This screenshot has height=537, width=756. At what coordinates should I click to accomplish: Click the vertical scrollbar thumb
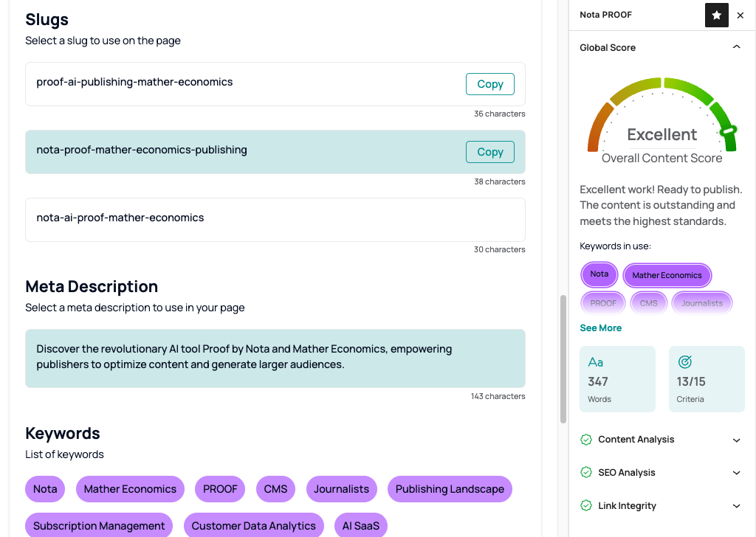click(x=563, y=359)
